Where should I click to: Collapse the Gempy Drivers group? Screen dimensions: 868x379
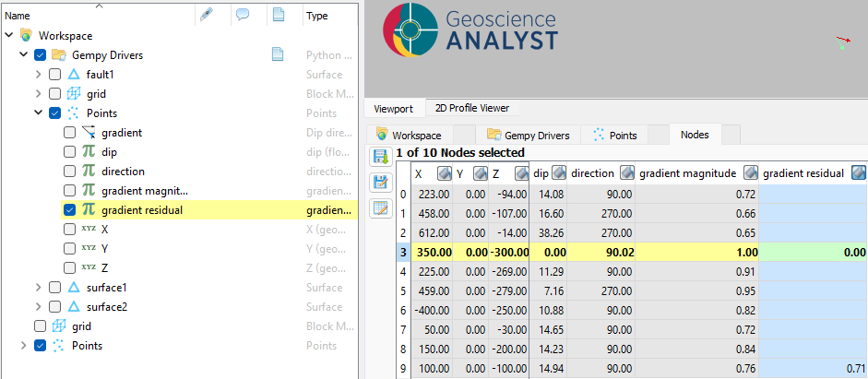24,55
